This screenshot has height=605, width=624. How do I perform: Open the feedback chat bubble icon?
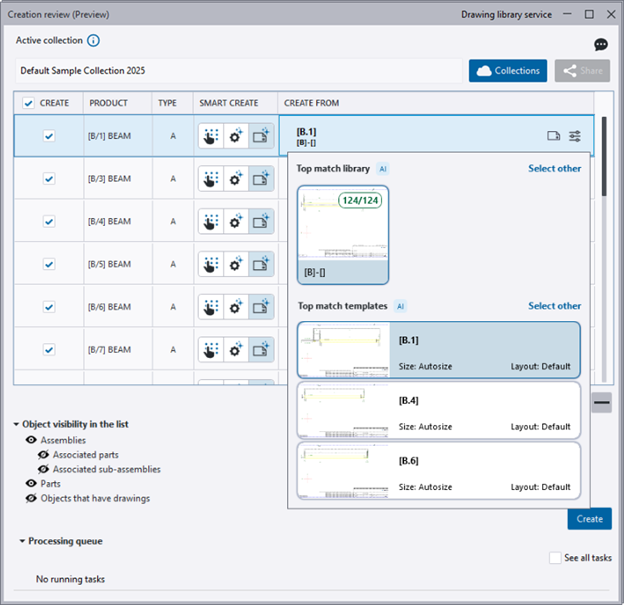coord(601,44)
